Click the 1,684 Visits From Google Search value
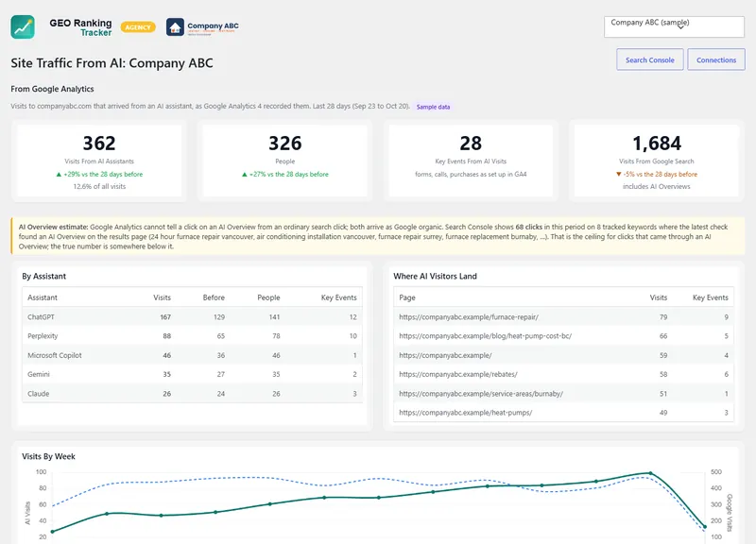 pyautogui.click(x=657, y=144)
